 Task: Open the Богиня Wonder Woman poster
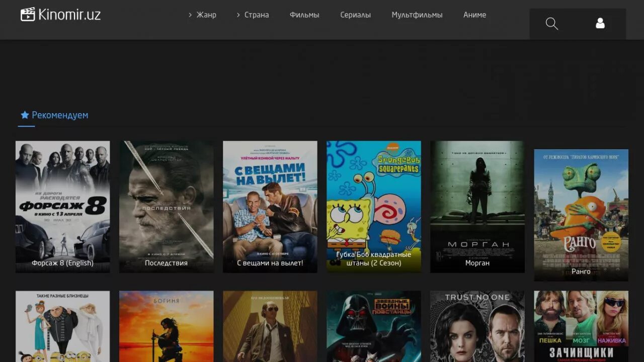pos(167,326)
